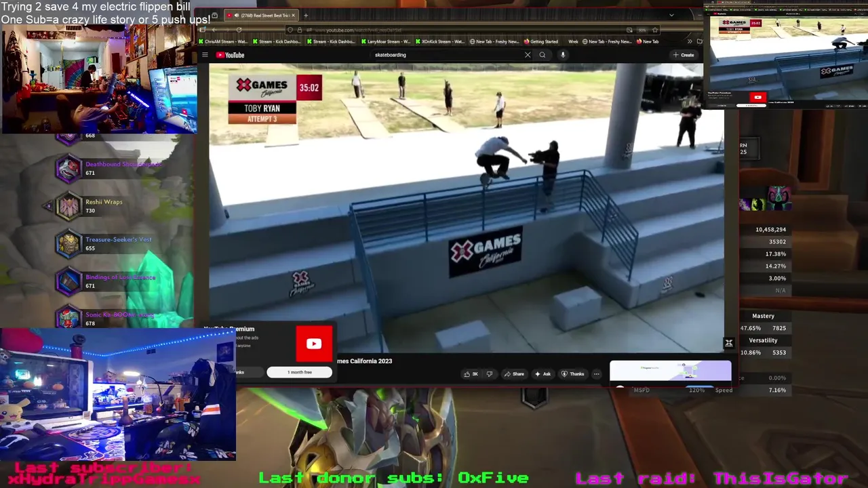The image size is (868, 488).
Task: Click the padlock site info icon
Action: [x=300, y=30]
